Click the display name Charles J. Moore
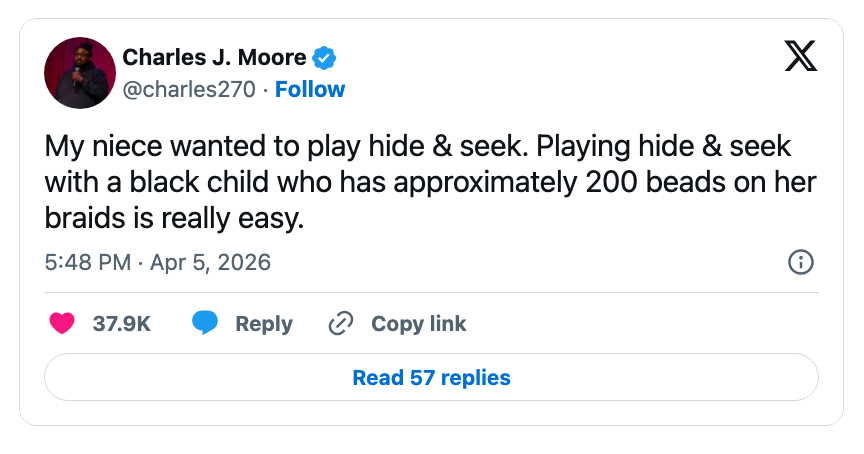Image resolution: width=864 pixels, height=454 pixels. tap(214, 57)
